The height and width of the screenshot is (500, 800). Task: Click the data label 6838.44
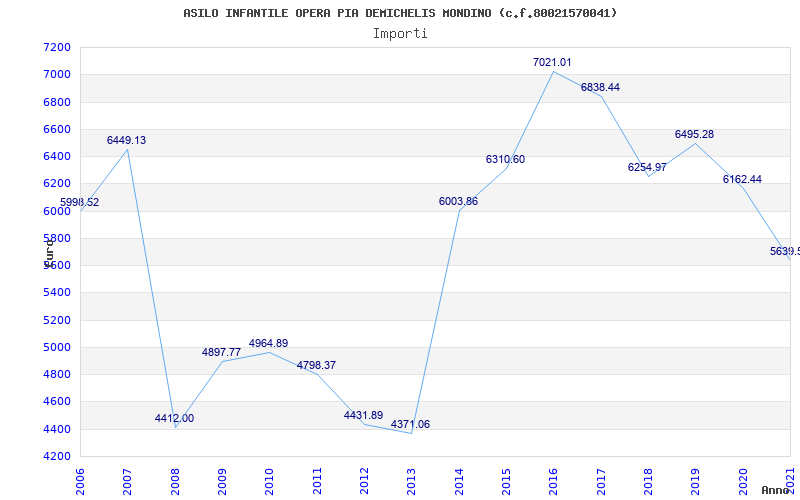600,88
